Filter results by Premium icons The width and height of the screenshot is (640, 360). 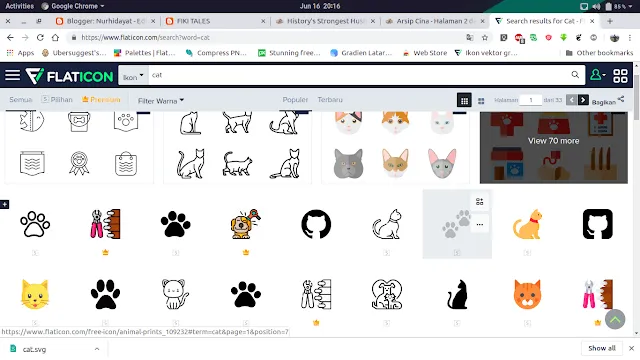click(x=101, y=100)
